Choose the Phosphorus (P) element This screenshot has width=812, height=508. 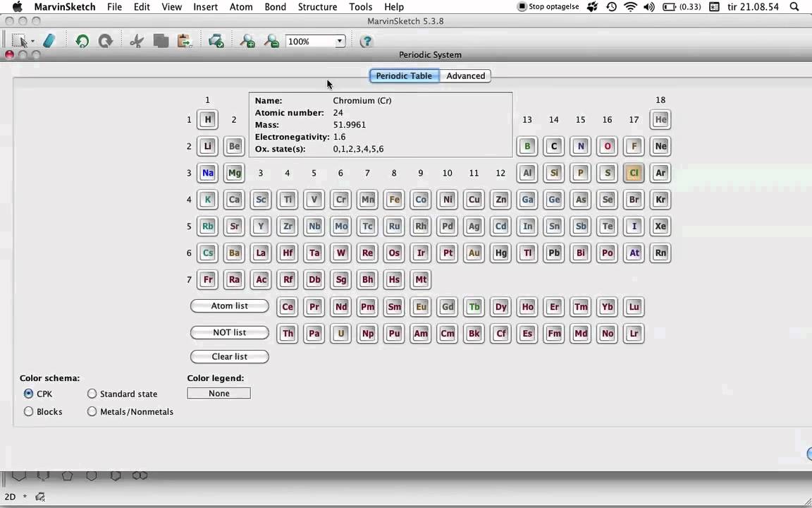tap(581, 173)
